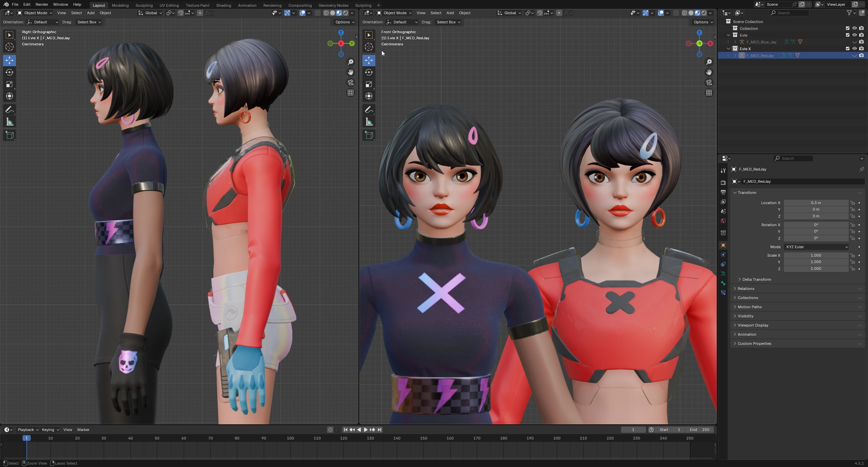Open the Render menu
The image size is (868, 467).
pos(42,4)
